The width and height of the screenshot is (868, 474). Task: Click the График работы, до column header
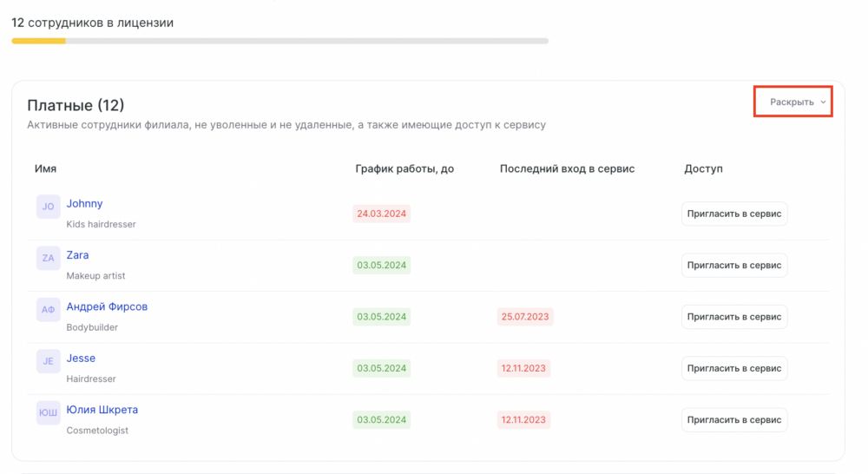tap(404, 169)
